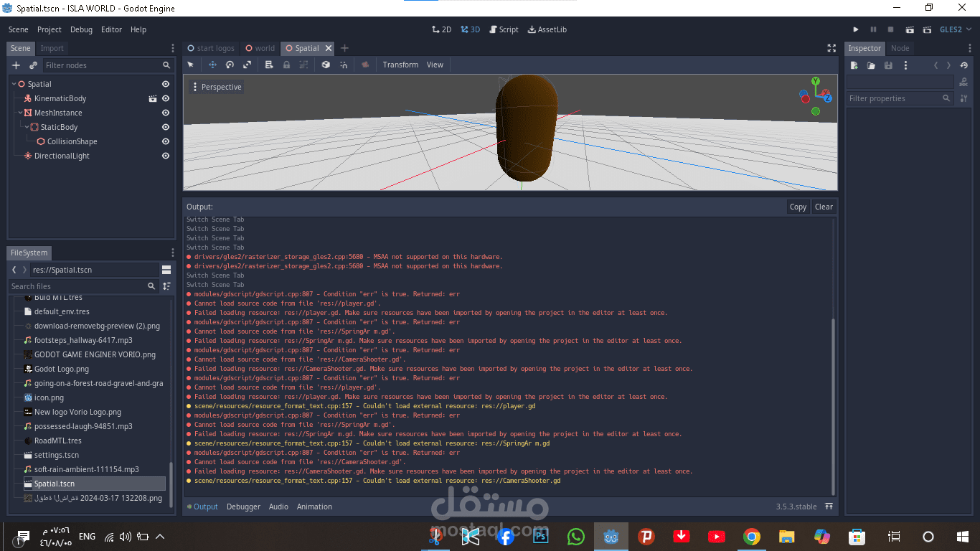Open the Perspective viewport menu
The image size is (980, 551).
(217, 87)
